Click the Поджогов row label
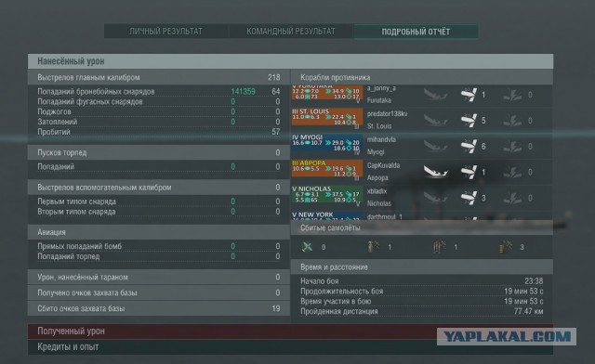 (x=54, y=111)
